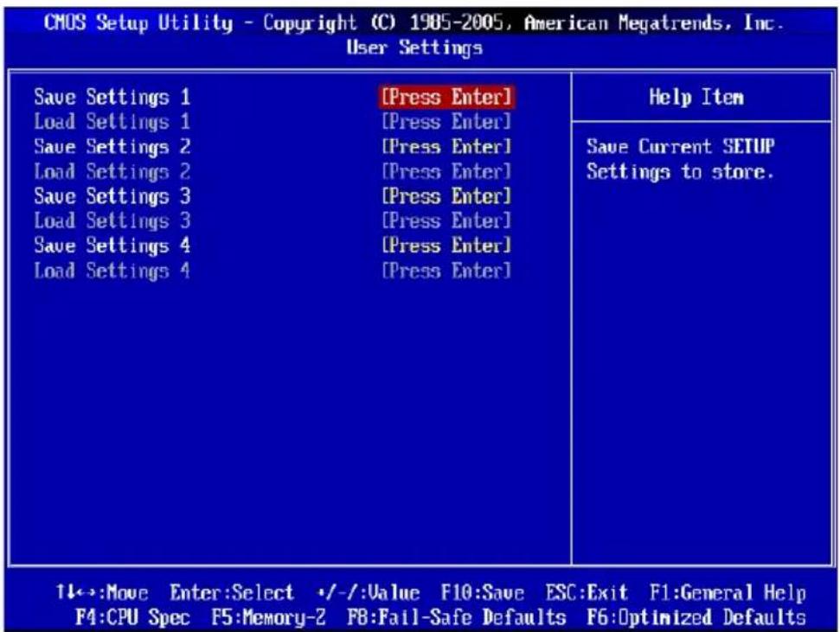Click the ESC:Exit hint in footer
840x632 pixels.
coord(587,593)
